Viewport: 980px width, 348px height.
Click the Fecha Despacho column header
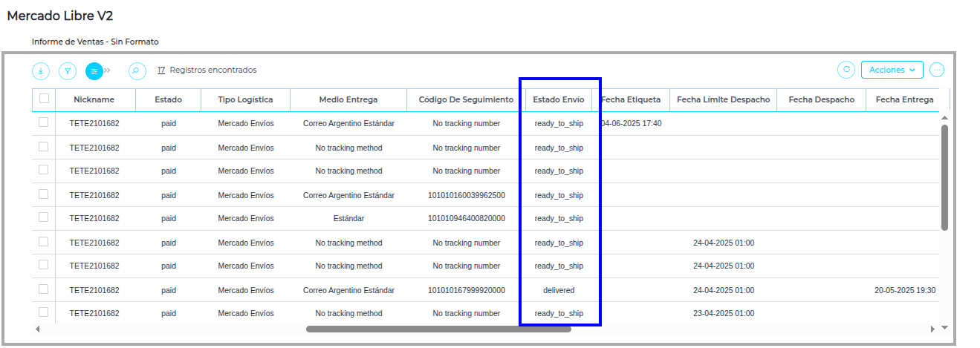coord(822,99)
